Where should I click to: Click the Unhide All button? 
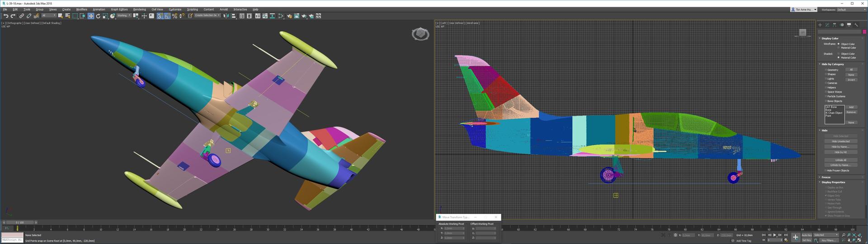point(840,160)
